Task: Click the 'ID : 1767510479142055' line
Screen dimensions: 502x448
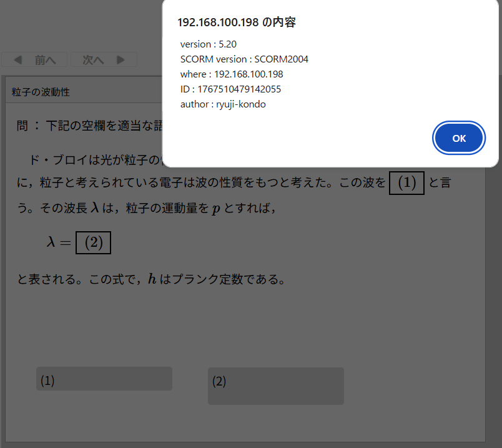Action: click(x=230, y=89)
